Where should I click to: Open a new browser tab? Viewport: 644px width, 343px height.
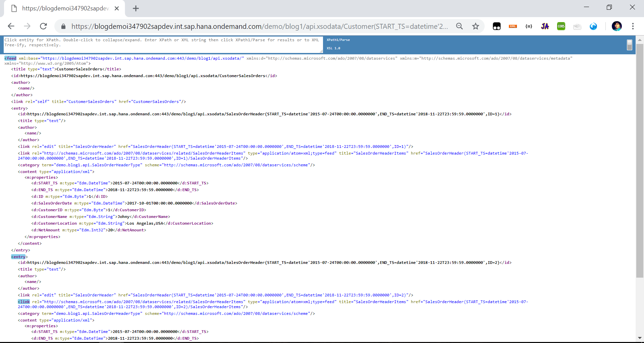point(136,8)
